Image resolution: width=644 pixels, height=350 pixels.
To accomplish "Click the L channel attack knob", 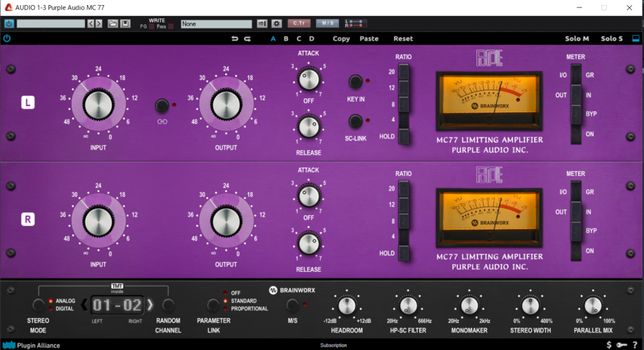I will tap(308, 79).
